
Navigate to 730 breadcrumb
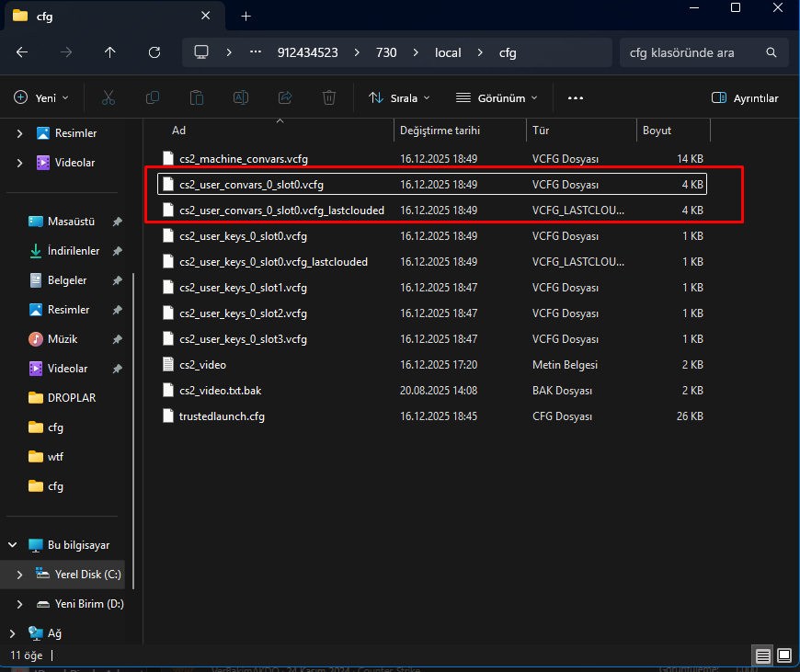click(x=386, y=52)
